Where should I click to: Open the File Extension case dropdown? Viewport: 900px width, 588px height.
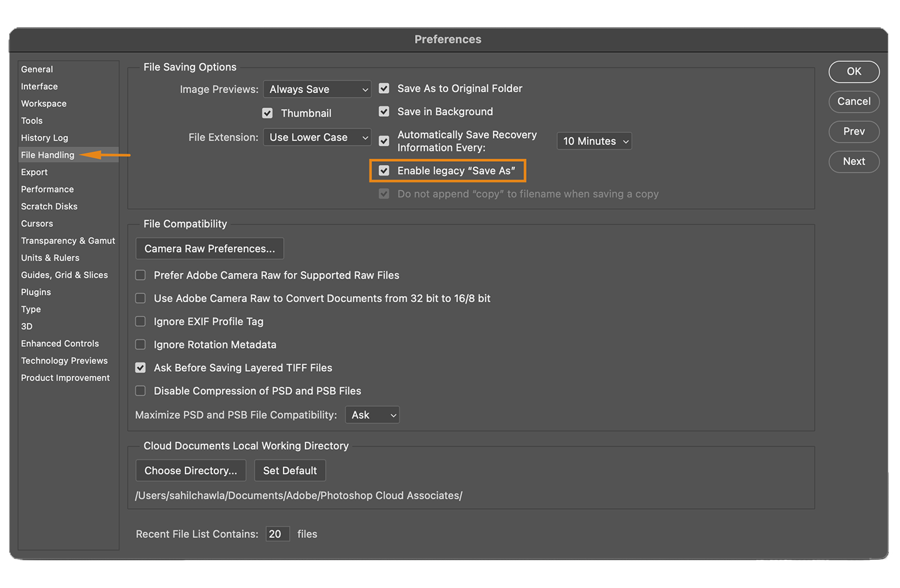(317, 137)
